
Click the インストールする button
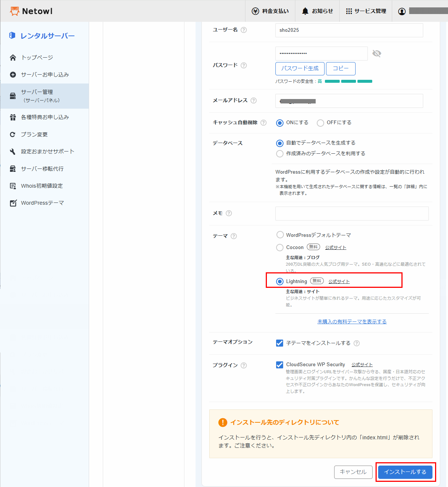point(405,472)
